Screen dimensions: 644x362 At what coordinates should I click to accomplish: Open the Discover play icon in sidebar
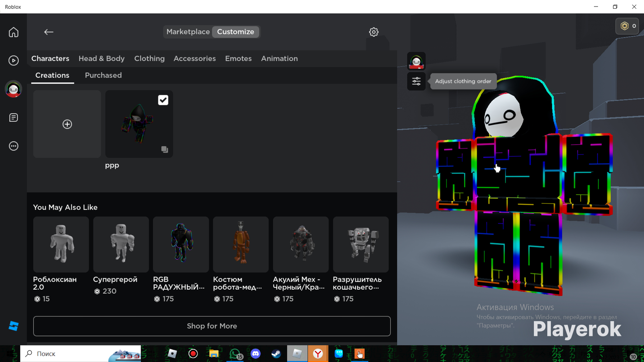point(13,60)
